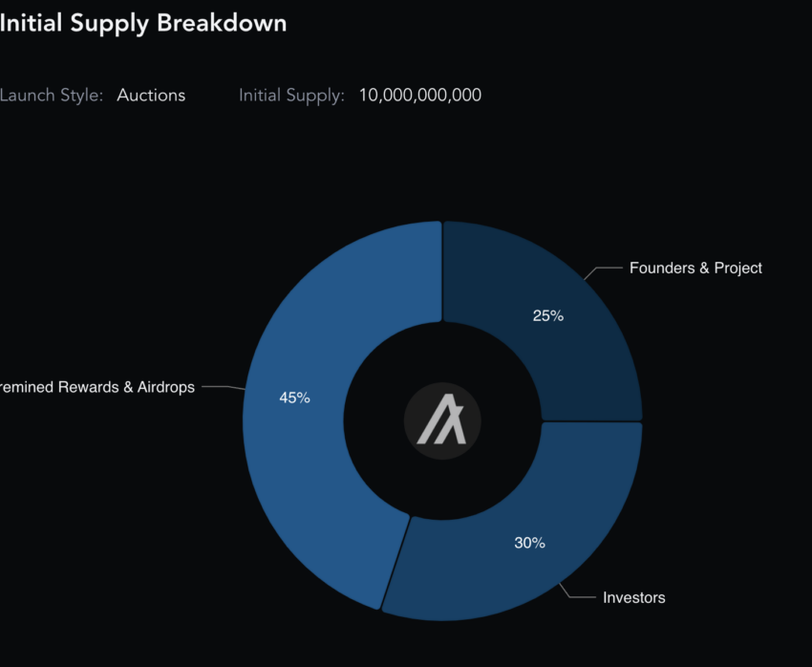812x667 pixels.
Task: Click the Investors label leader line
Action: click(577, 592)
